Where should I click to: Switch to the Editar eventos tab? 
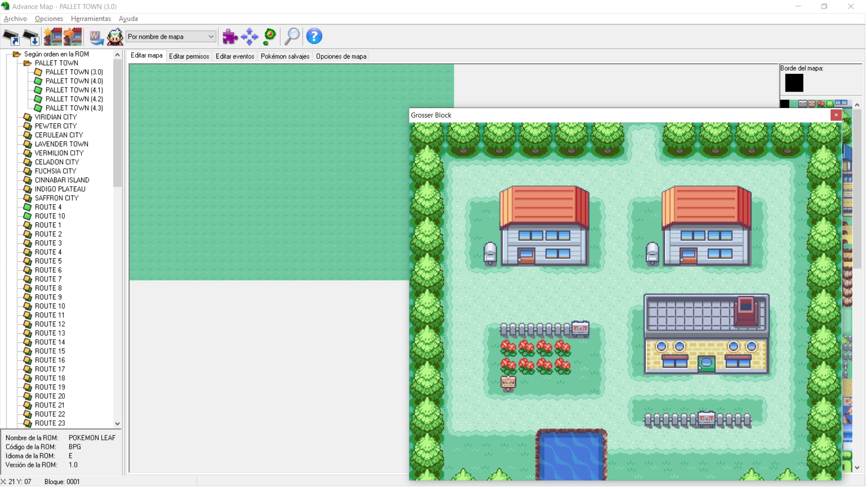click(235, 57)
